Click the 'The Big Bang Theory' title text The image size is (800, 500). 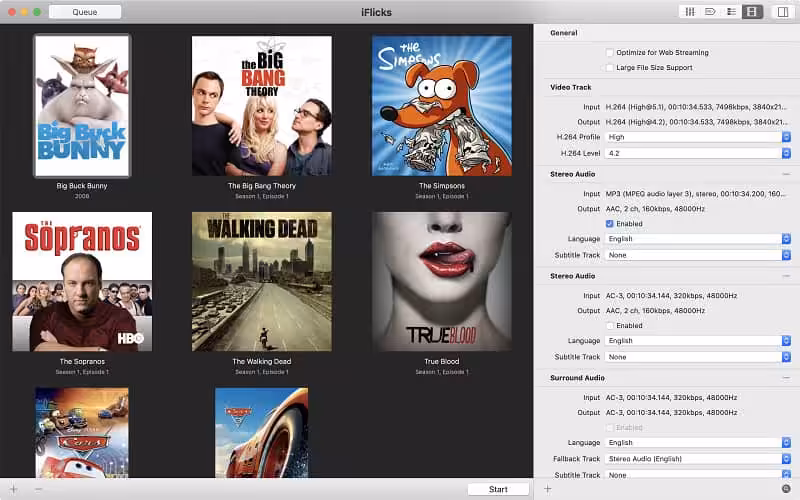click(x=262, y=186)
